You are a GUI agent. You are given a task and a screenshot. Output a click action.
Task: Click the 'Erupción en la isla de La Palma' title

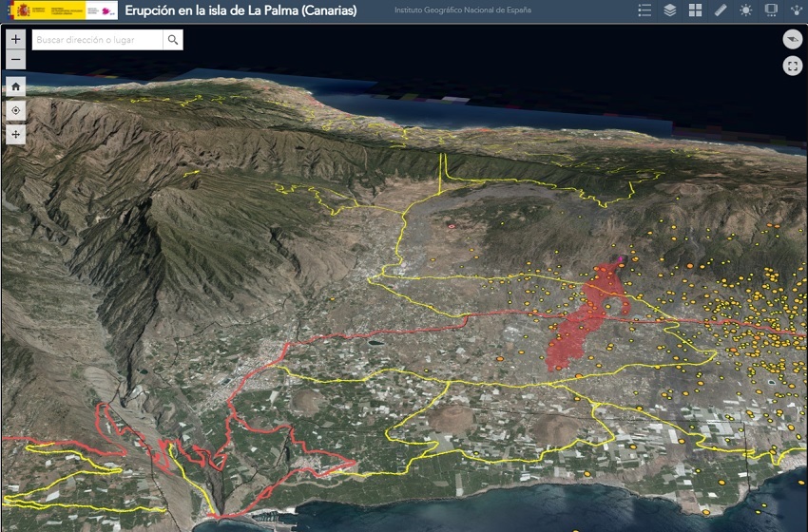point(240,10)
